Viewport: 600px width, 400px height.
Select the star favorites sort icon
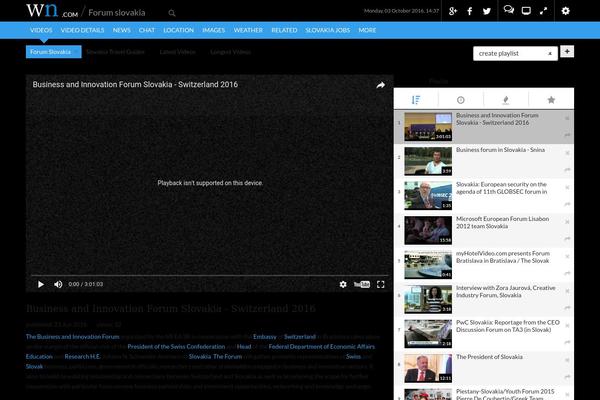551,100
